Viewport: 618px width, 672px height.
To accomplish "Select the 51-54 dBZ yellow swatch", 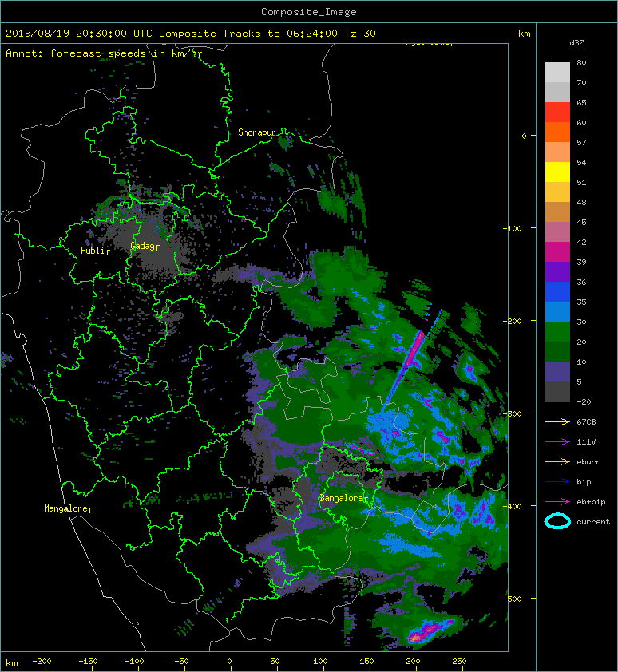I will pyautogui.click(x=557, y=172).
